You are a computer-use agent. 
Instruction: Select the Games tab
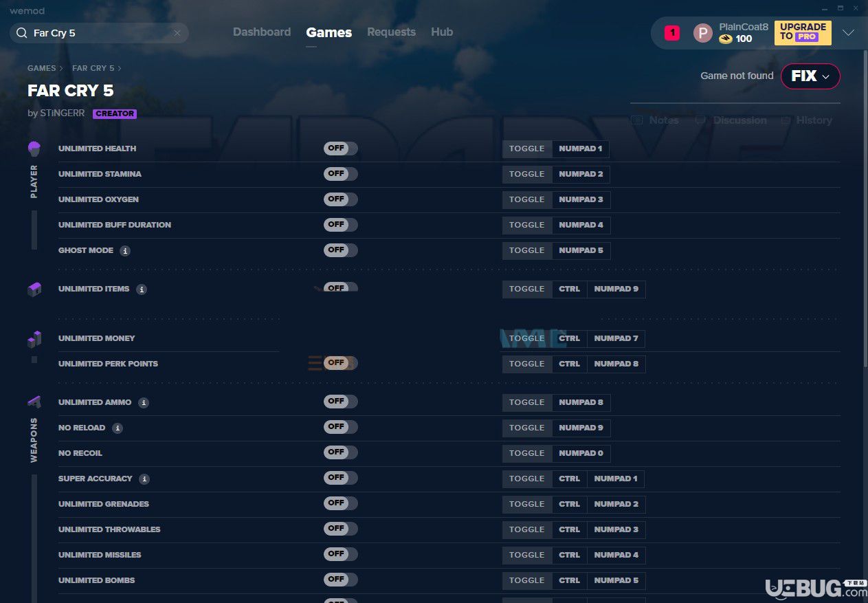[329, 32]
